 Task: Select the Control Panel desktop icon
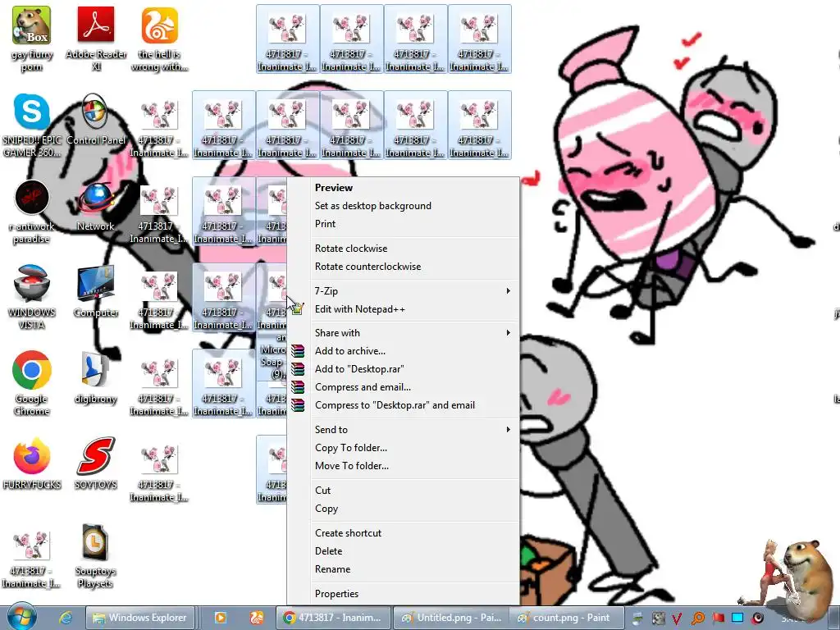(x=96, y=119)
